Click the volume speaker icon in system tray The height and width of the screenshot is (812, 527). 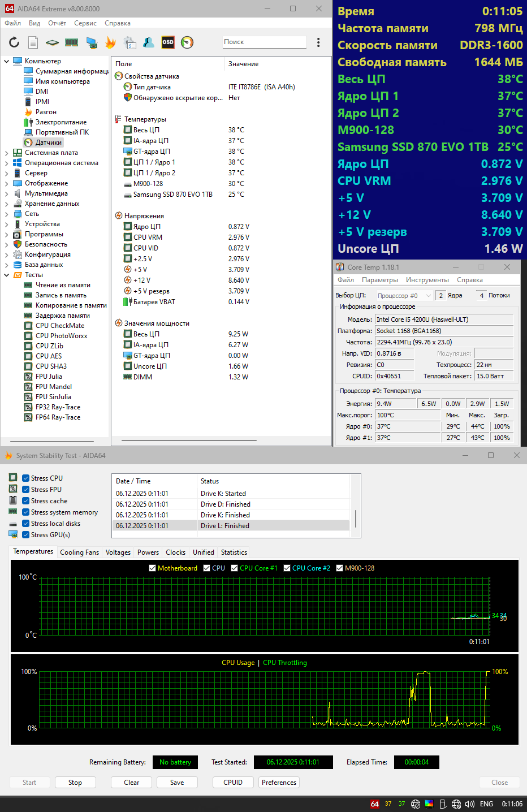point(469,804)
